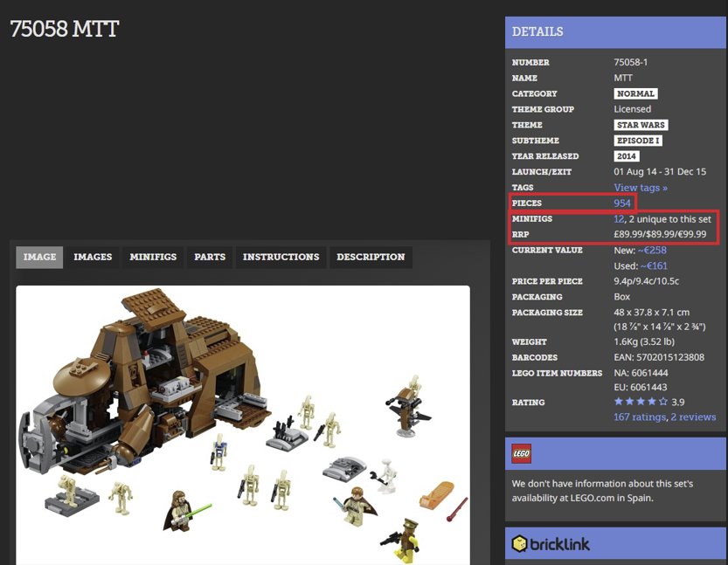728x565 pixels.
Task: Select packaging size 48 x 37.8 x 7.1 cm
Action: (651, 312)
